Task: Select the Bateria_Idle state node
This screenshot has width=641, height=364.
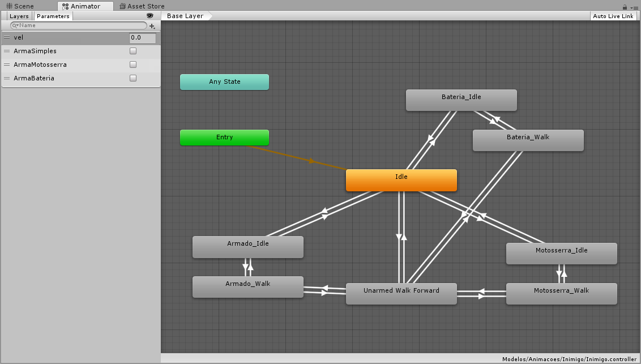Action: coord(461,100)
